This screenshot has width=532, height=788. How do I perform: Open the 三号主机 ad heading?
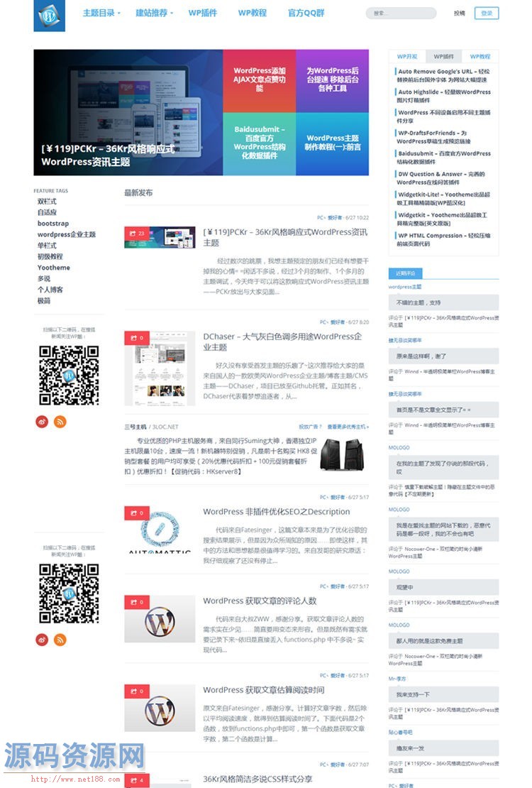(135, 427)
